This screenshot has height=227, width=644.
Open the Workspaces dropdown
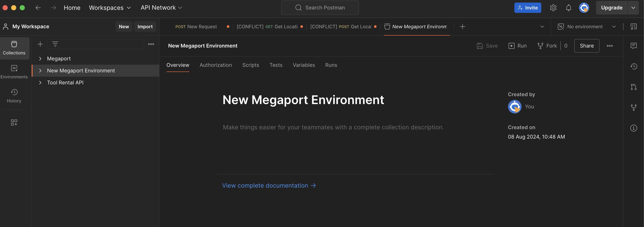pyautogui.click(x=110, y=8)
